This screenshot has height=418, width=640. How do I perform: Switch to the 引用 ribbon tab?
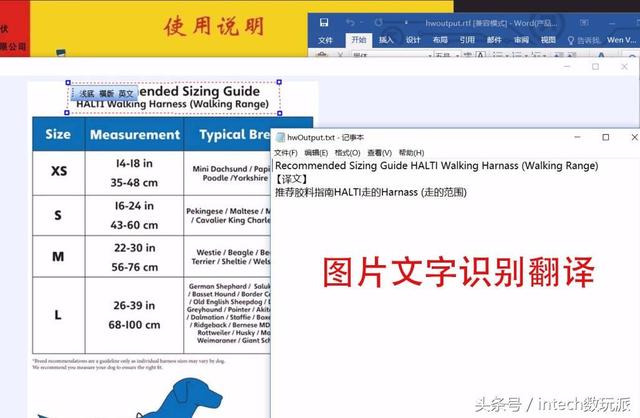tap(467, 40)
